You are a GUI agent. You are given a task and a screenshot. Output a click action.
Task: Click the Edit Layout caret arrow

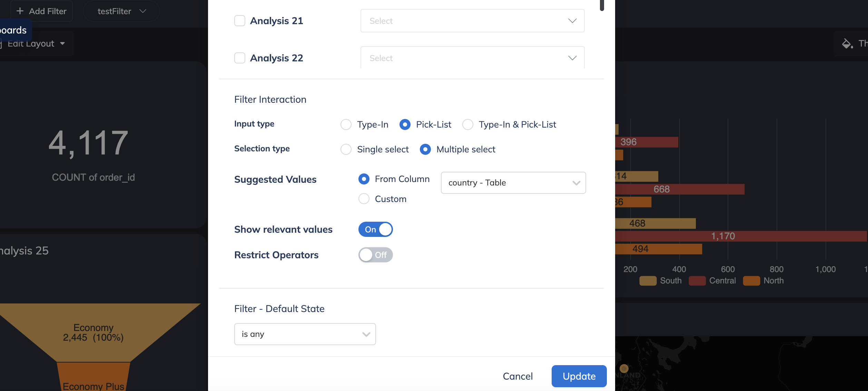[x=62, y=43]
